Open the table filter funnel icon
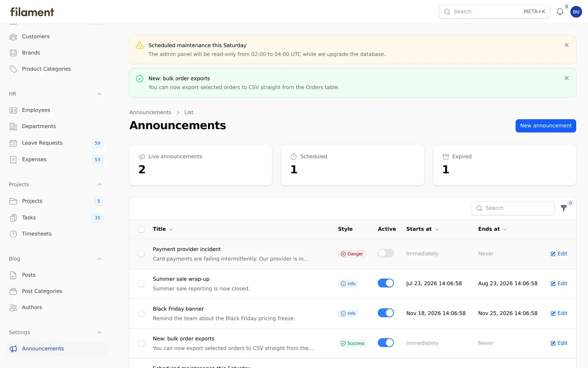588x368 pixels. (564, 208)
